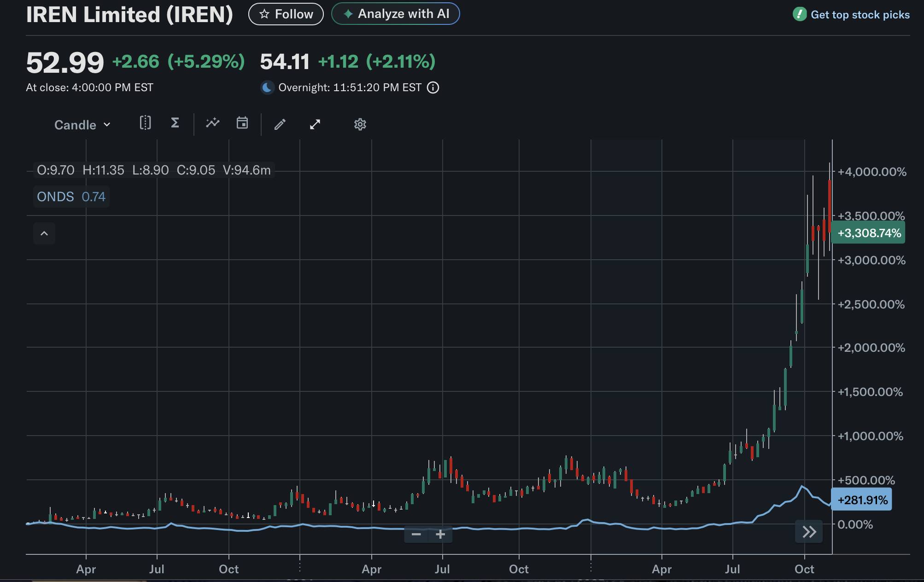Click the calendar events icon

click(x=242, y=123)
